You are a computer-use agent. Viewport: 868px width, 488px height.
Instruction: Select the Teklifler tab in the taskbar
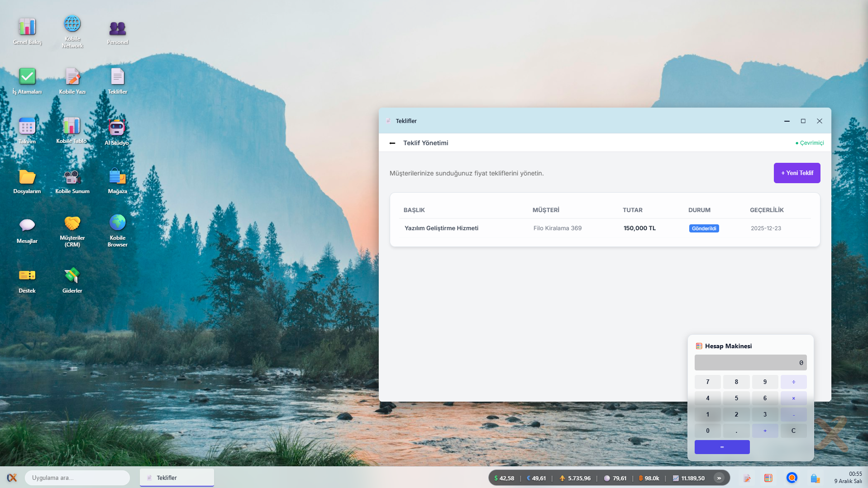176,478
